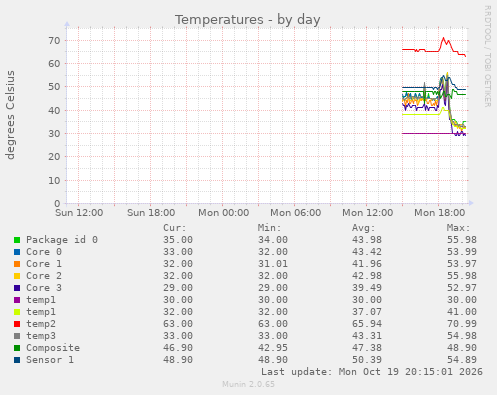Click Core 3 average value 39.49
The height and width of the screenshot is (395, 497).
tap(367, 288)
